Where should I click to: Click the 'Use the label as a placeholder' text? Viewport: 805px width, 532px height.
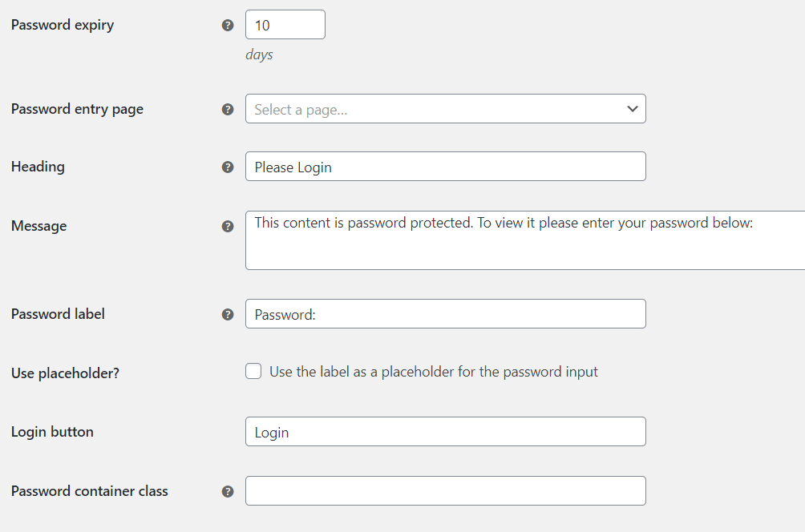point(434,372)
